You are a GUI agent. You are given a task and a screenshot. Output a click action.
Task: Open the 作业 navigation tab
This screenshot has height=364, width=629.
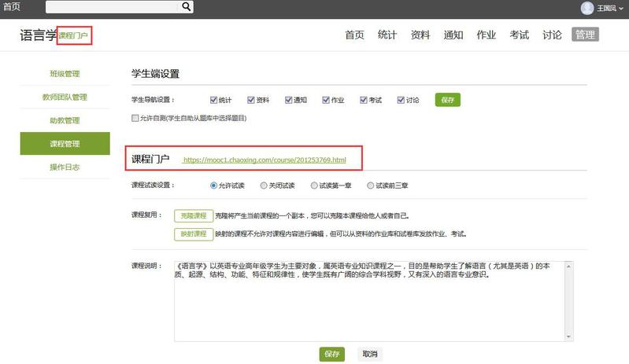487,35
